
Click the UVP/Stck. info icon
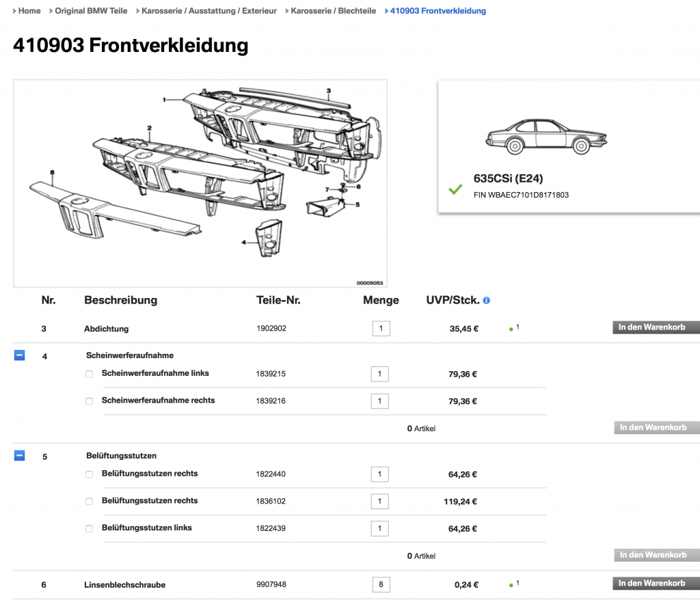486,300
